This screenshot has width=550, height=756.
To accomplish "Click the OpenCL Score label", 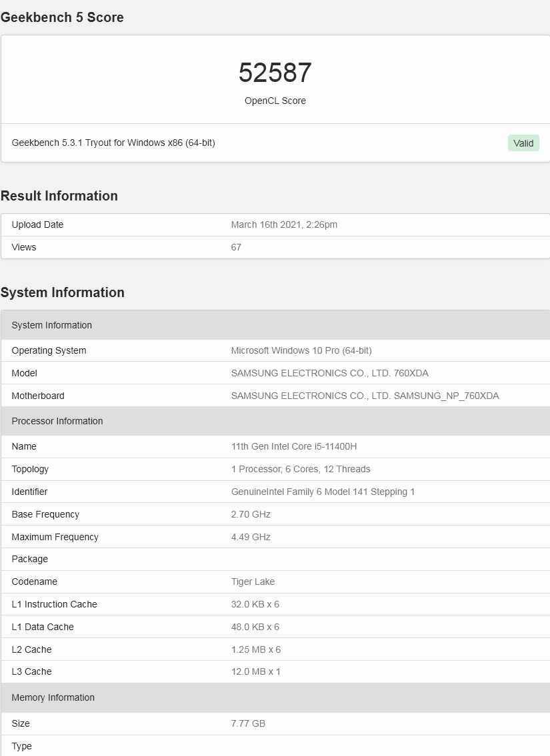I will point(275,101).
